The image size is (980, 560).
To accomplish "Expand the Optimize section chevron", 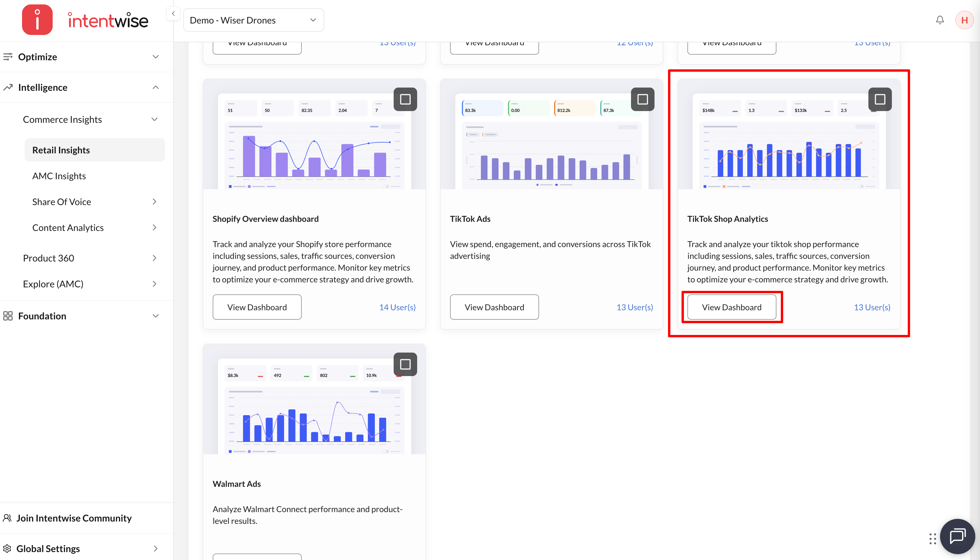I will pyautogui.click(x=156, y=56).
